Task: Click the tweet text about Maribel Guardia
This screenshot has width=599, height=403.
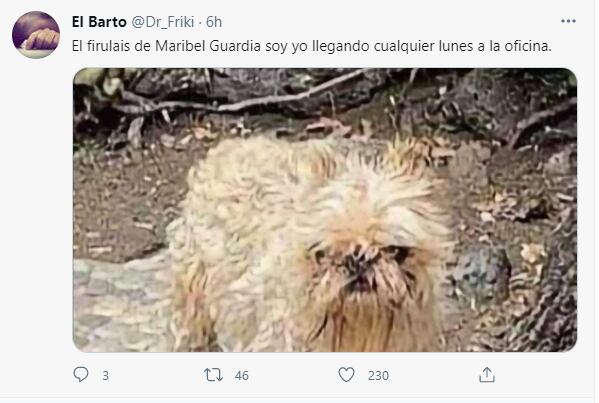Action: [312, 46]
